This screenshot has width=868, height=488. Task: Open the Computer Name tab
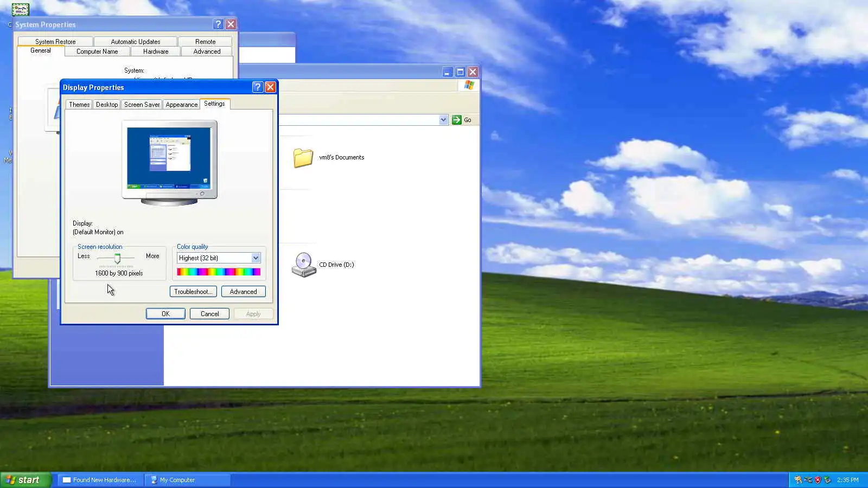click(x=97, y=52)
